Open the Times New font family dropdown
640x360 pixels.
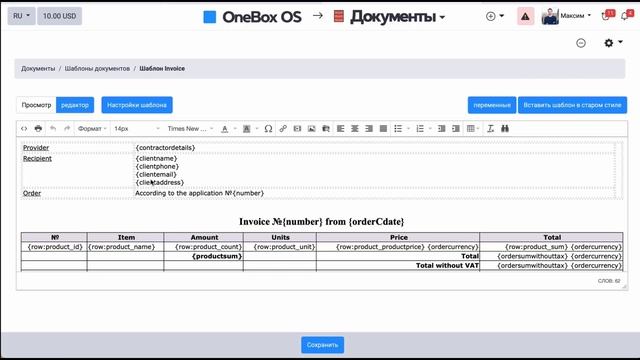click(x=191, y=129)
